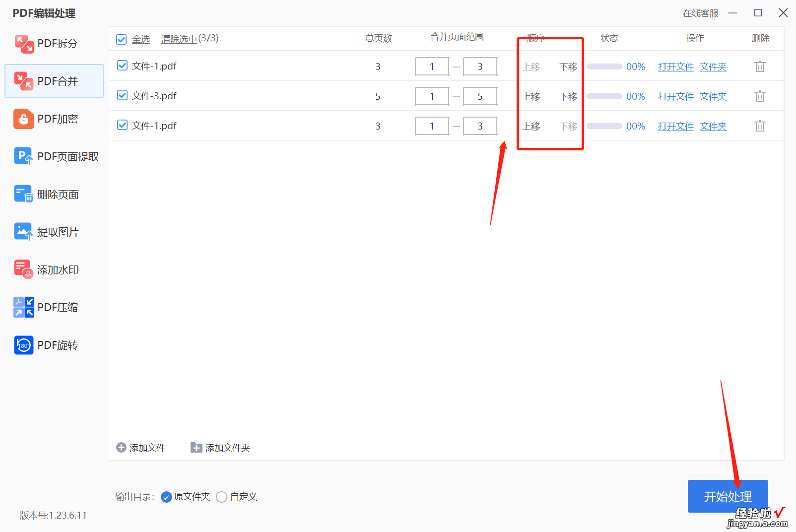Click 文件夹 link in first row
This screenshot has height=532, width=796.
713,67
